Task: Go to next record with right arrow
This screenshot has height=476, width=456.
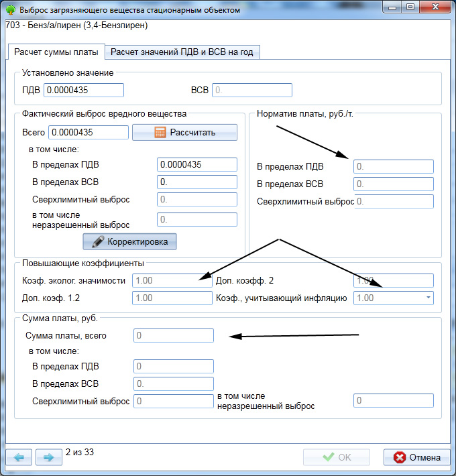Action: (x=48, y=457)
